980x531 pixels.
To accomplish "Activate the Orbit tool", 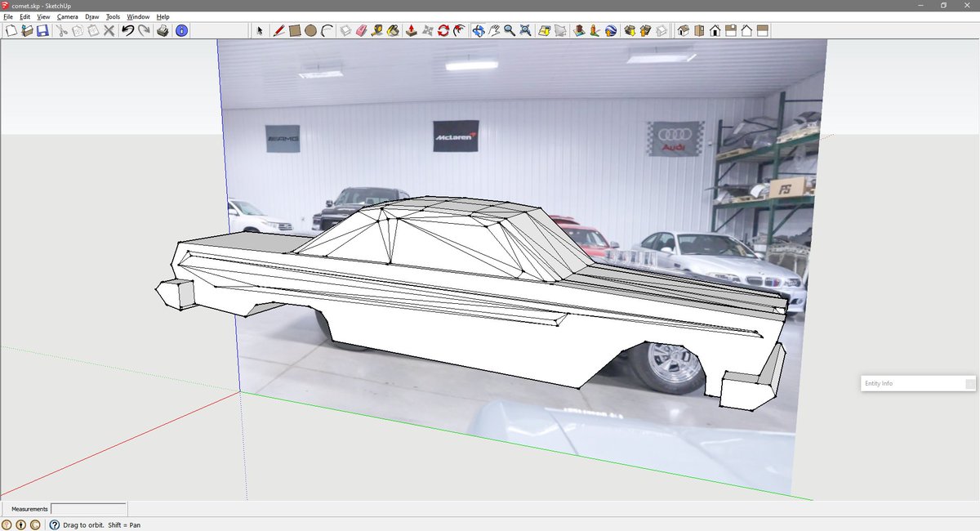I will 479,31.
